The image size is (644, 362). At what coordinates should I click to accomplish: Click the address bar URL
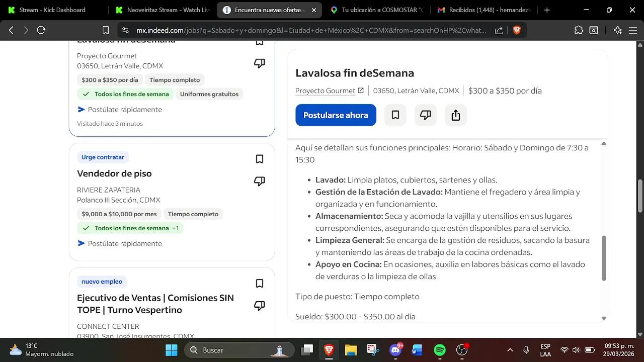coord(311,30)
